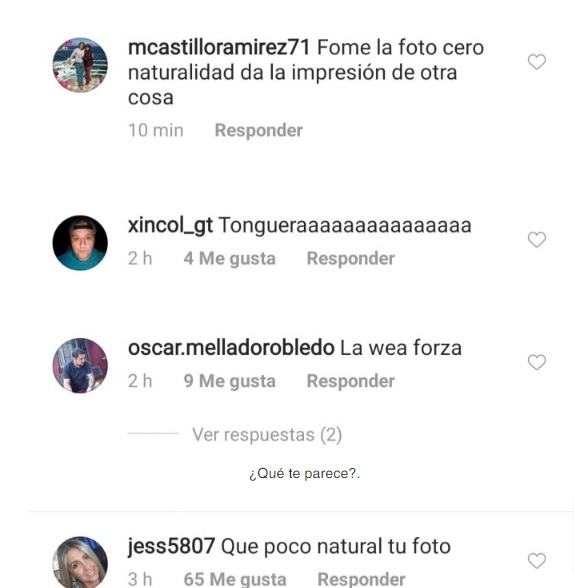574x588 pixels.
Task: View oscar.melladorobledo's profile avatar
Action: point(80,366)
